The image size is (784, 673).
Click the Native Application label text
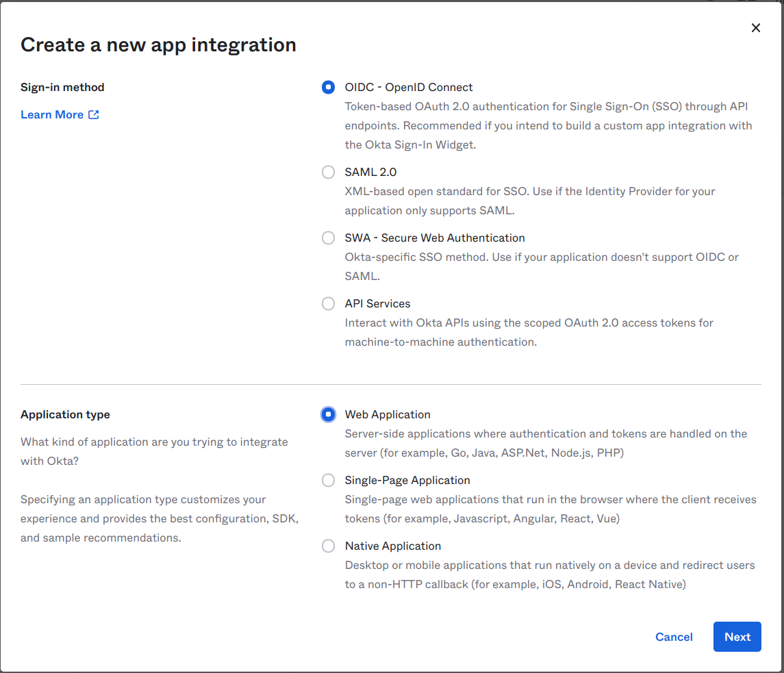click(392, 546)
